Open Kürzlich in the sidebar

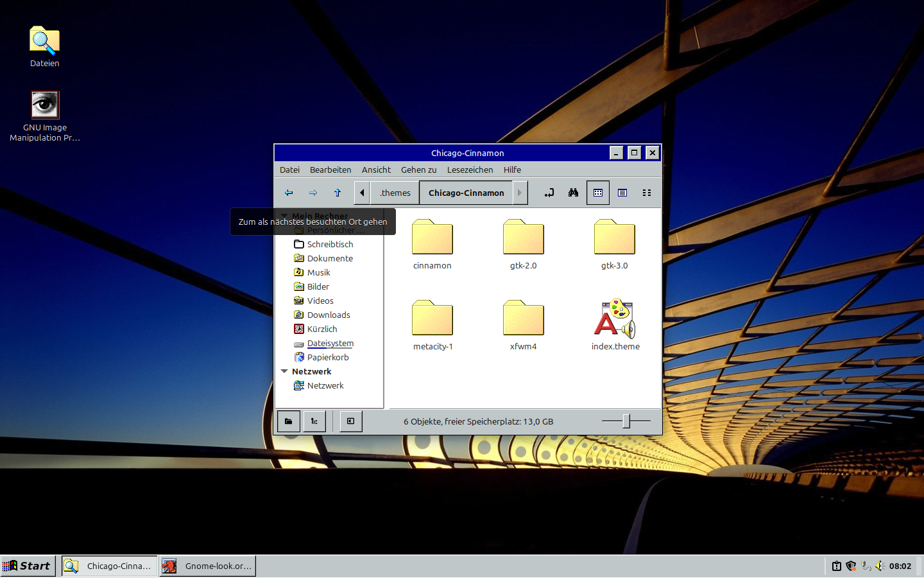tap(322, 329)
